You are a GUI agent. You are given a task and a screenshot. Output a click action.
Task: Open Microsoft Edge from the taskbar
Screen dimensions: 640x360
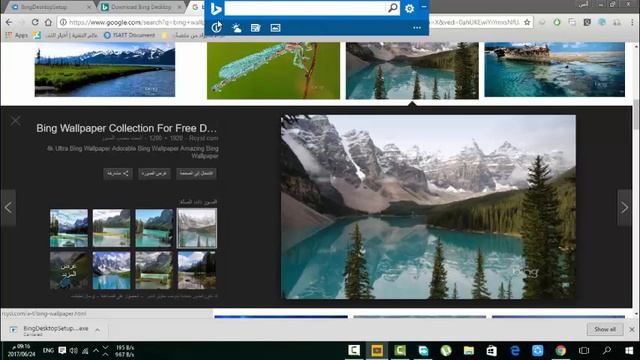point(515,351)
